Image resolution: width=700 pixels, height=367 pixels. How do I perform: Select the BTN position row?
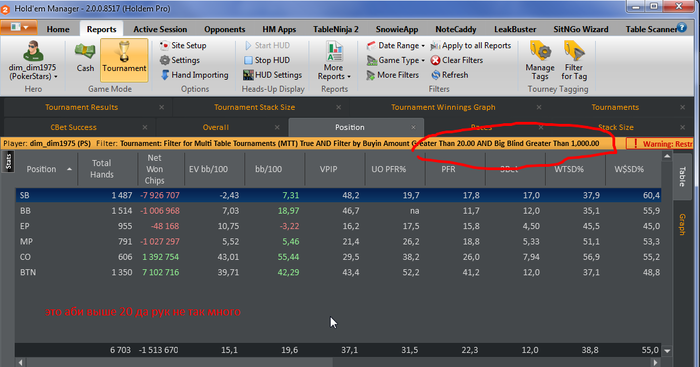[338, 272]
